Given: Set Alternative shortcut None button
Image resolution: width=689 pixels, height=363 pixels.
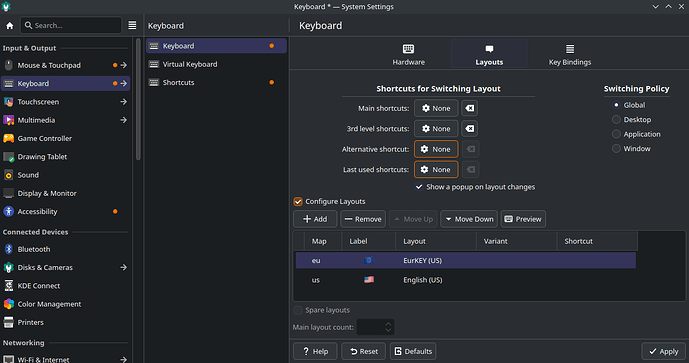Looking at the screenshot, I should coord(436,149).
